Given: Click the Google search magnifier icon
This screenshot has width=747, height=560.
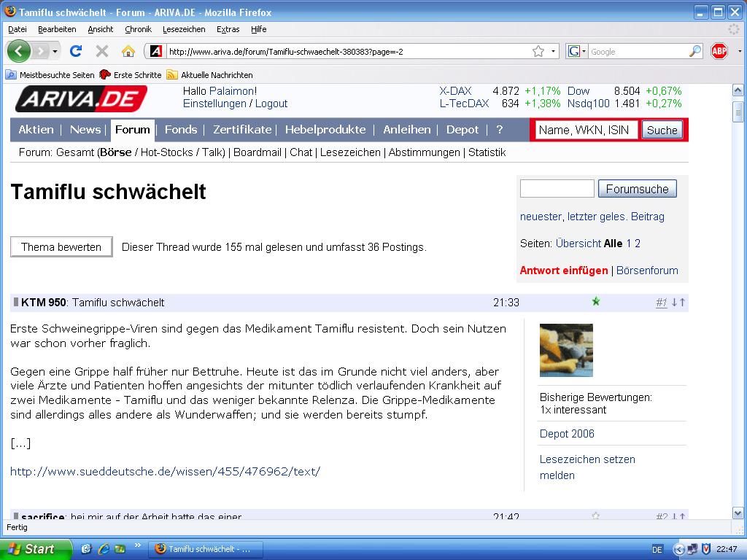Looking at the screenshot, I should (x=696, y=51).
